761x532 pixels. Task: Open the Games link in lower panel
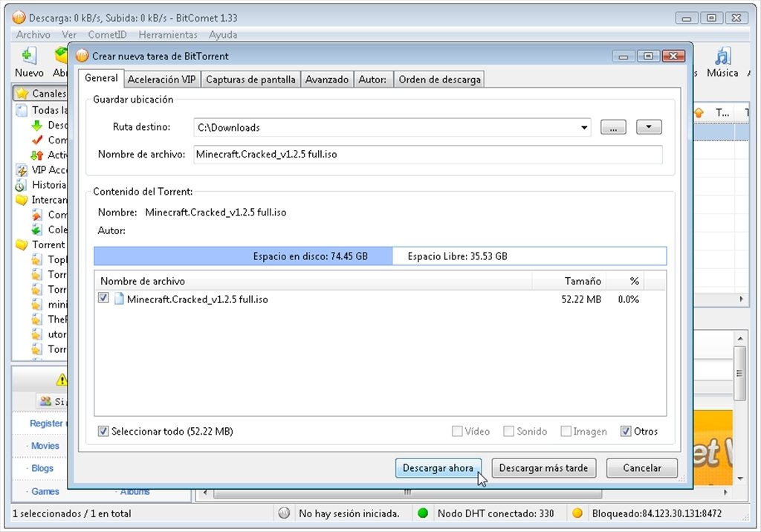45,491
